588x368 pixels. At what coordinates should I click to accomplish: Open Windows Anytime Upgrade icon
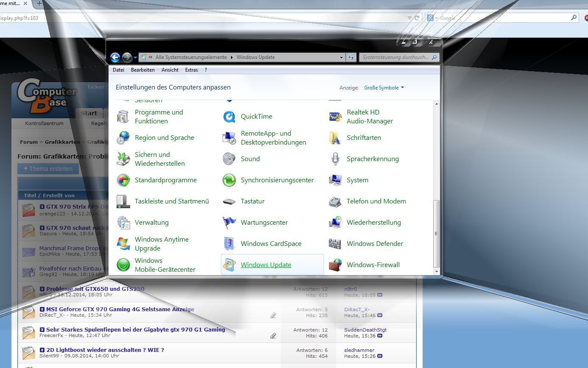point(123,244)
